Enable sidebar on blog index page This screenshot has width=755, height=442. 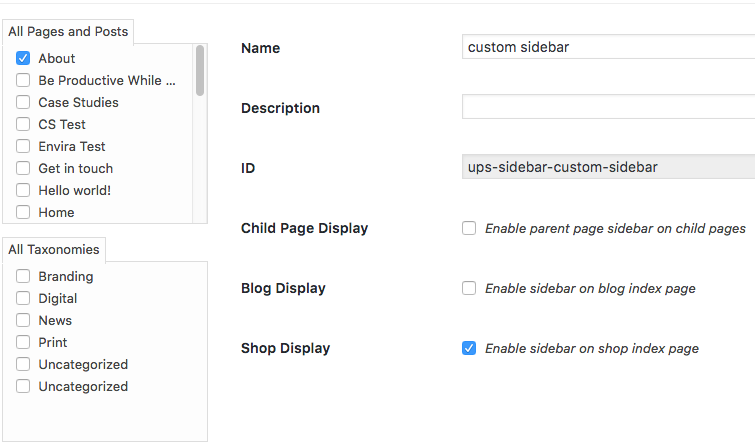[469, 288]
